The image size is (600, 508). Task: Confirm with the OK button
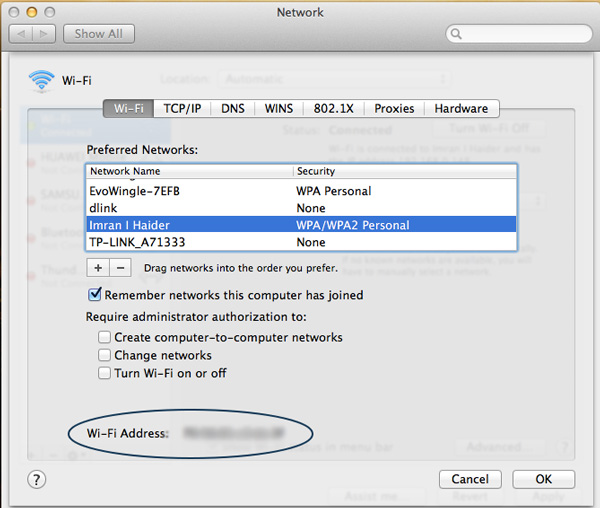(x=543, y=479)
